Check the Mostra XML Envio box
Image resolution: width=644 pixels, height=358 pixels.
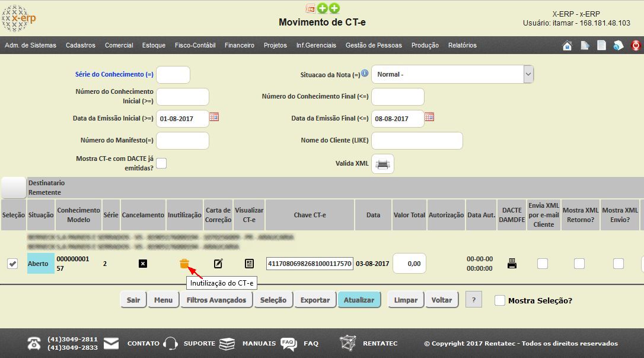click(x=618, y=264)
